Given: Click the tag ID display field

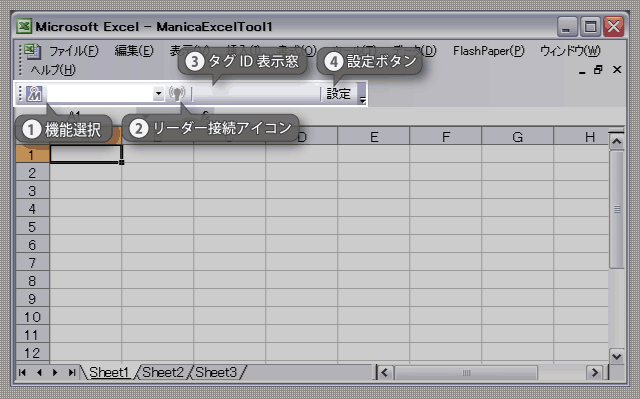Looking at the screenshot, I should click(x=256, y=94).
